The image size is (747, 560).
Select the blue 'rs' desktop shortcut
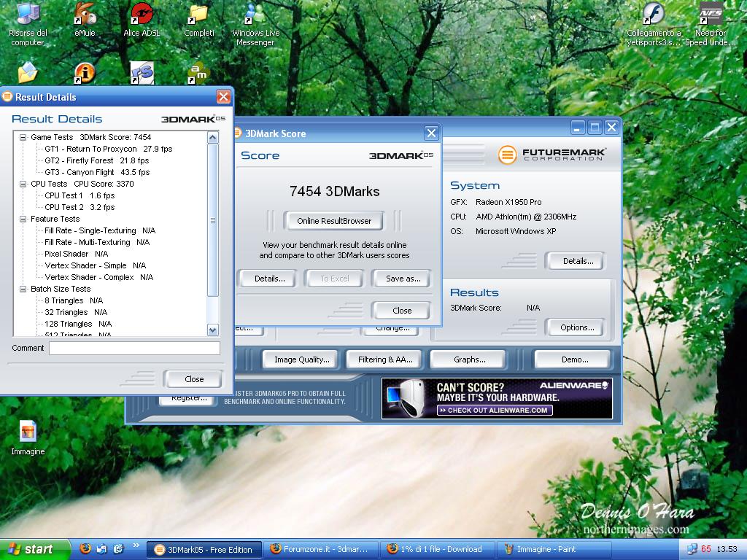(142, 73)
